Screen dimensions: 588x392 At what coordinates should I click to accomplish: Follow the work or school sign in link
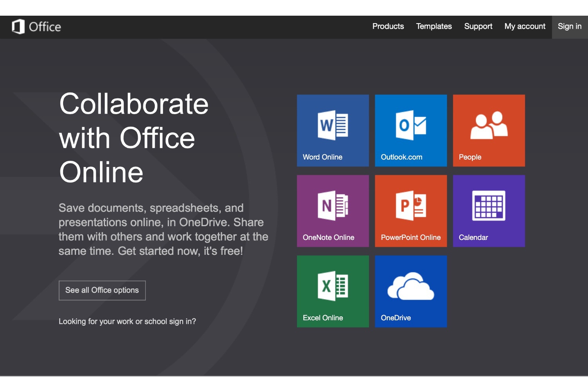[127, 321]
